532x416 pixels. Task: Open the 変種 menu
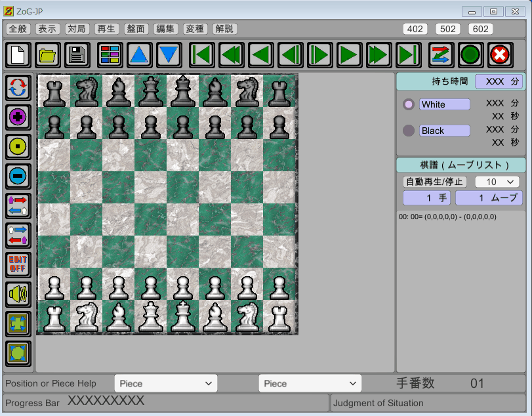click(195, 29)
